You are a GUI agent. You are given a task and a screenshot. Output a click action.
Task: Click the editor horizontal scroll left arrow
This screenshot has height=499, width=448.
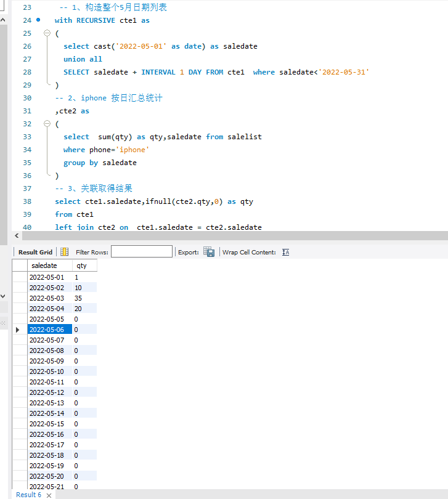[17, 235]
